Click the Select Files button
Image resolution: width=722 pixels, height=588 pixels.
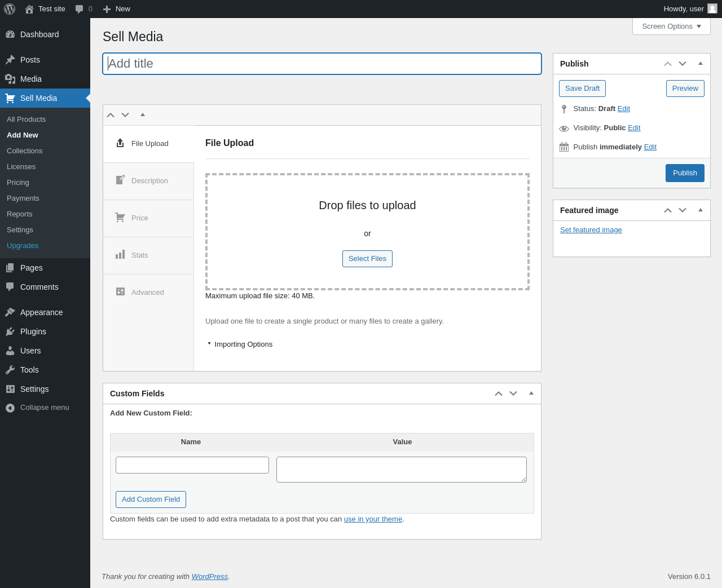pos(367,259)
